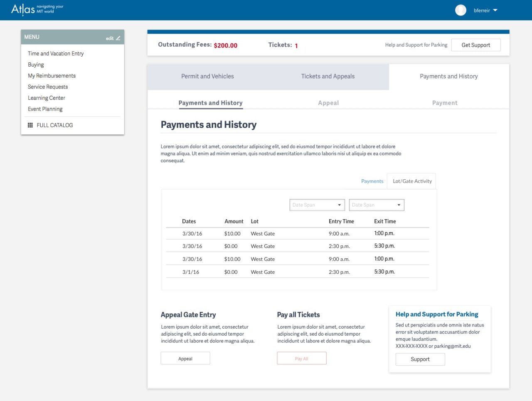Viewport: 532px width, 401px height.
Task: Click the user avatar circle
Action: coord(461,10)
